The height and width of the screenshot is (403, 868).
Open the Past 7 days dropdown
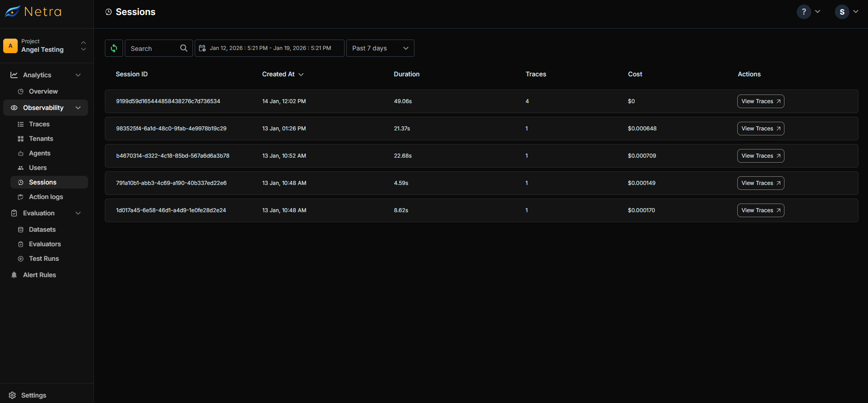click(380, 48)
